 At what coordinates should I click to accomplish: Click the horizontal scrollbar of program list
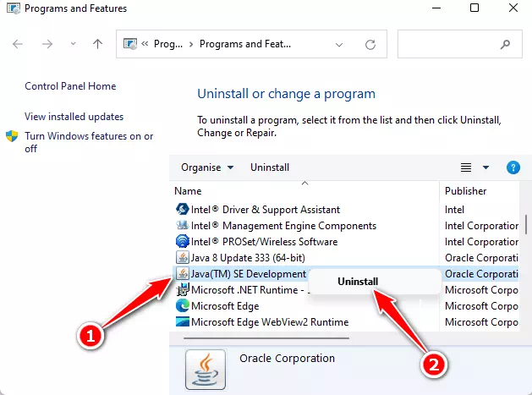[x=266, y=338]
